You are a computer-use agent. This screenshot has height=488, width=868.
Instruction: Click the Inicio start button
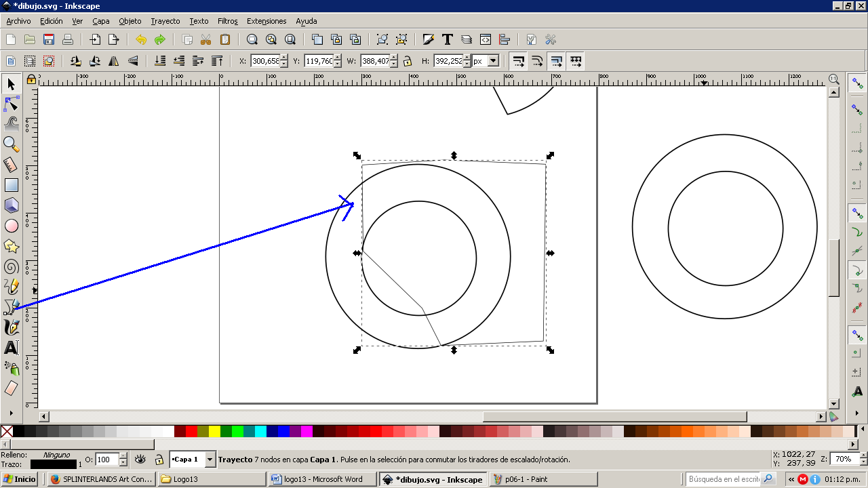click(x=20, y=479)
